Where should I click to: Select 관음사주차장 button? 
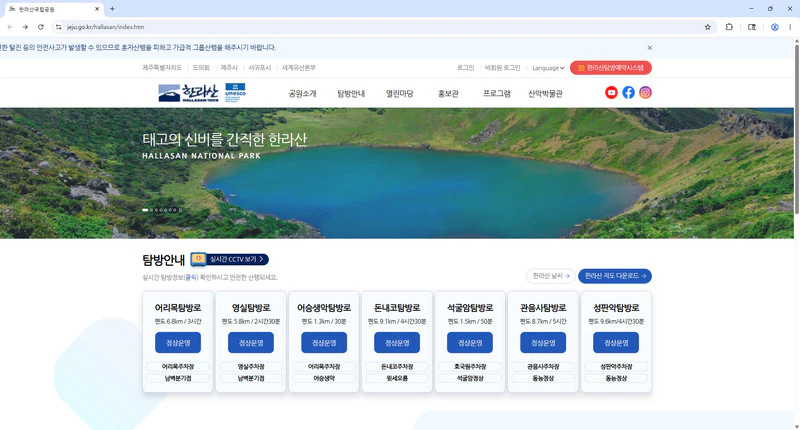pos(543,367)
